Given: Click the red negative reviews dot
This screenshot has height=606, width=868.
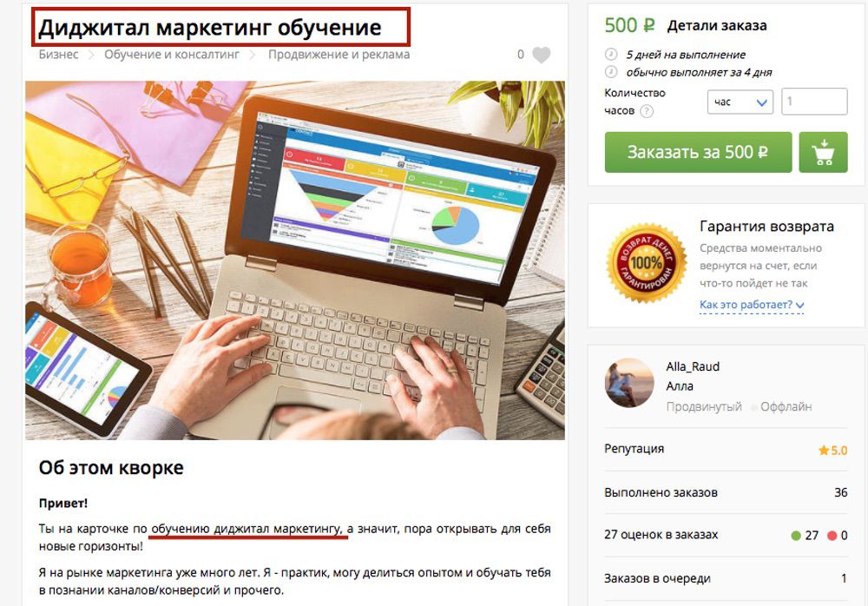Looking at the screenshot, I should (x=832, y=536).
